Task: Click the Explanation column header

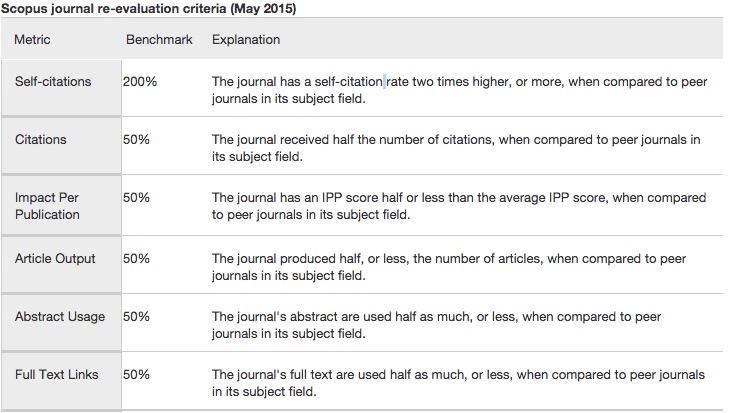Action: click(x=246, y=40)
